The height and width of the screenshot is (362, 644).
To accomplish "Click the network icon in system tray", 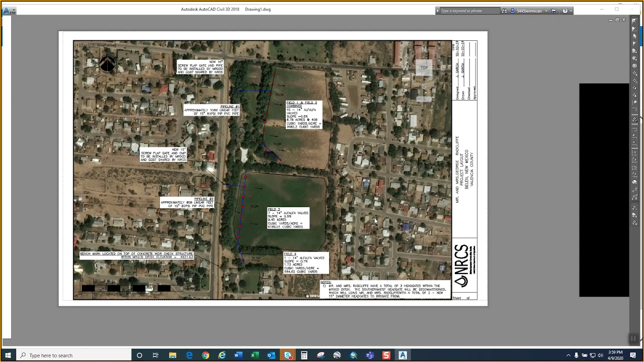I will pyautogui.click(x=592, y=355).
